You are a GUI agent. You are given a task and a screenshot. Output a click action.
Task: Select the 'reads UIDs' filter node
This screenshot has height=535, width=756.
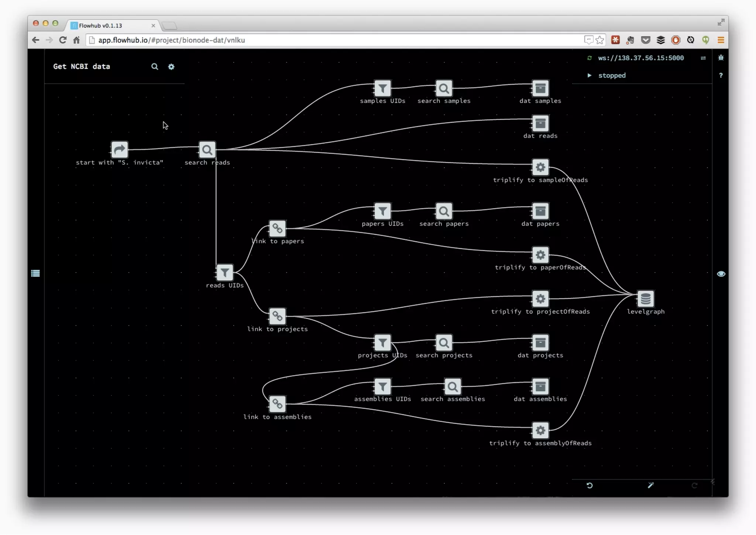(x=224, y=273)
